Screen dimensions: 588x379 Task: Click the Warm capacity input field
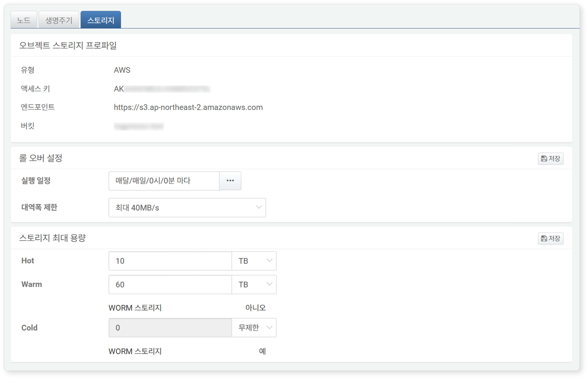click(170, 285)
